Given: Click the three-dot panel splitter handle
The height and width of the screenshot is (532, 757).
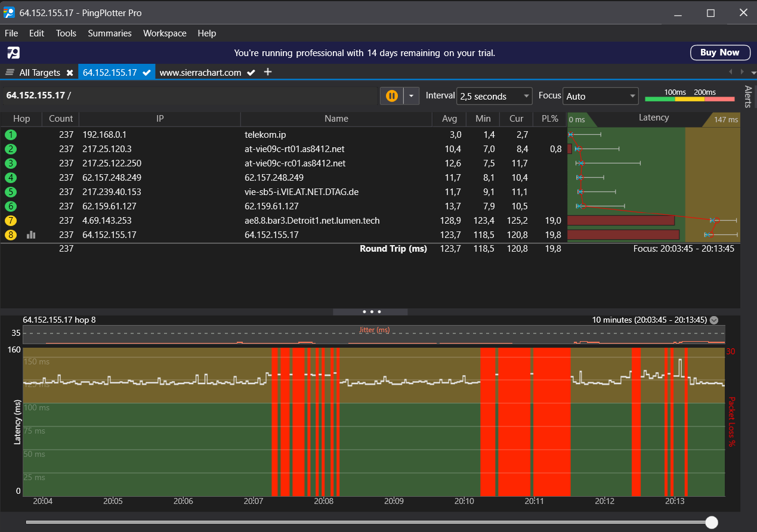Looking at the screenshot, I should point(370,311).
